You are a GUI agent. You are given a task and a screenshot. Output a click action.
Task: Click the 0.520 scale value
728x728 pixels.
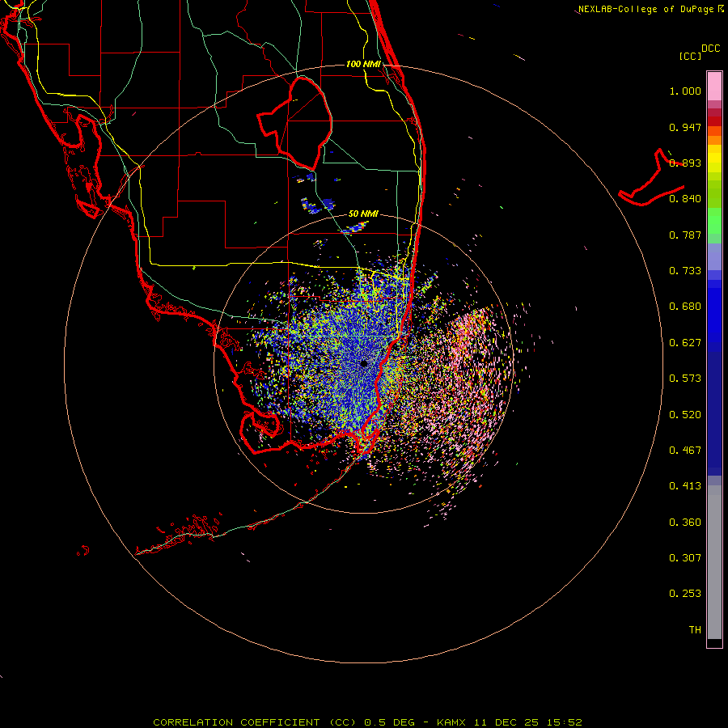(685, 415)
